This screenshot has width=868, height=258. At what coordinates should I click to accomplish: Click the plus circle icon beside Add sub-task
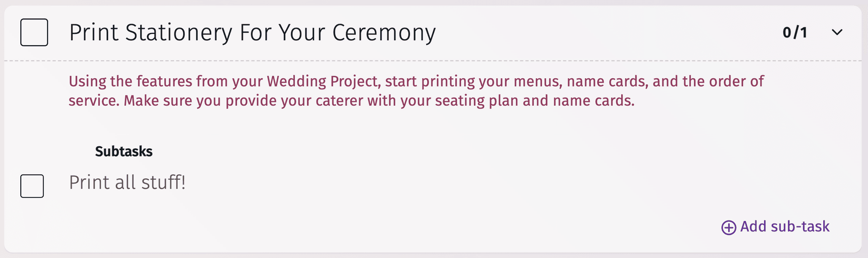tap(728, 227)
